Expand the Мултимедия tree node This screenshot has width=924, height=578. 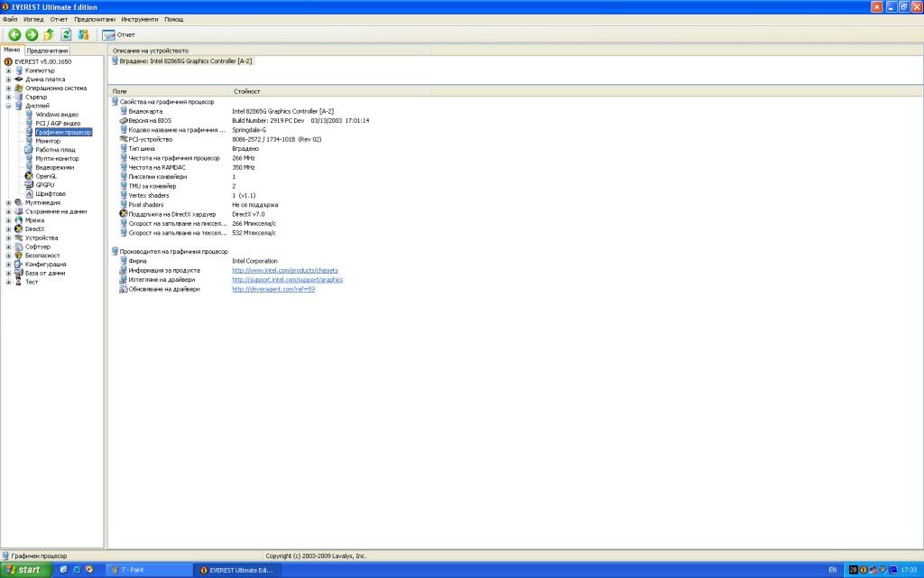click(x=8, y=203)
